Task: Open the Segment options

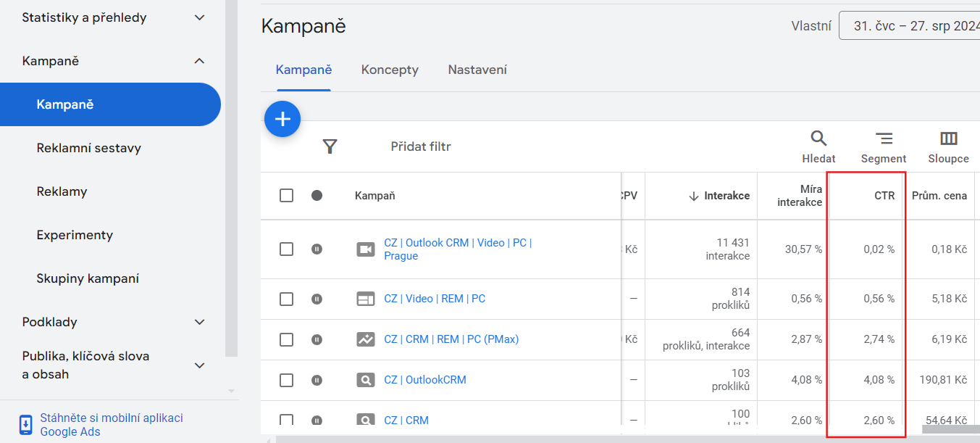Action: coord(884,147)
